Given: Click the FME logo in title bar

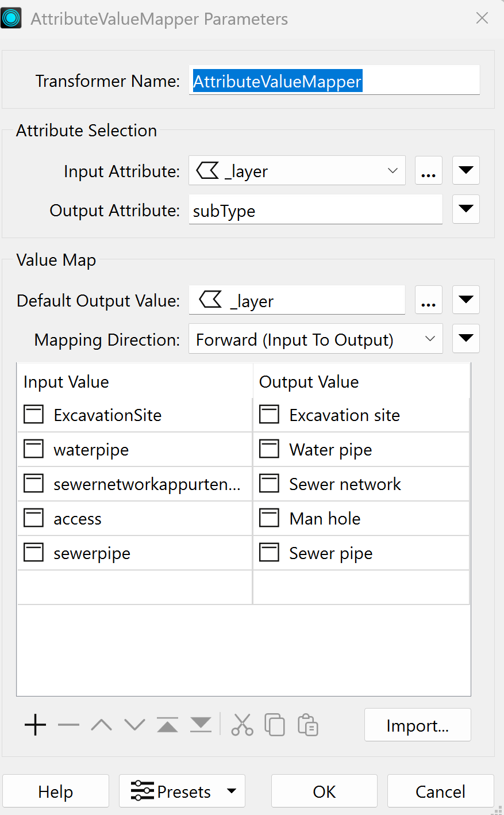Looking at the screenshot, I should pyautogui.click(x=11, y=18).
